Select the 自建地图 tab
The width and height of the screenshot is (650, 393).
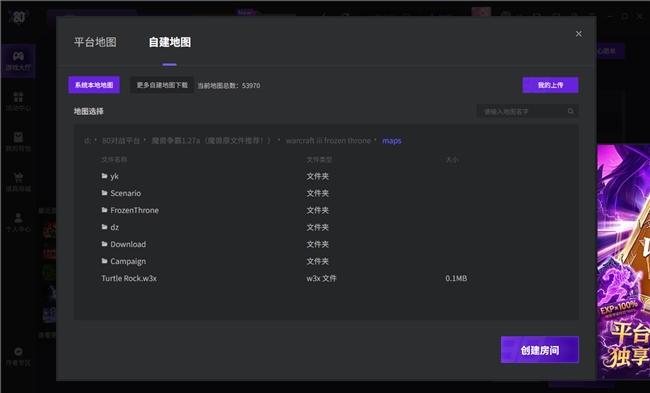click(170, 42)
